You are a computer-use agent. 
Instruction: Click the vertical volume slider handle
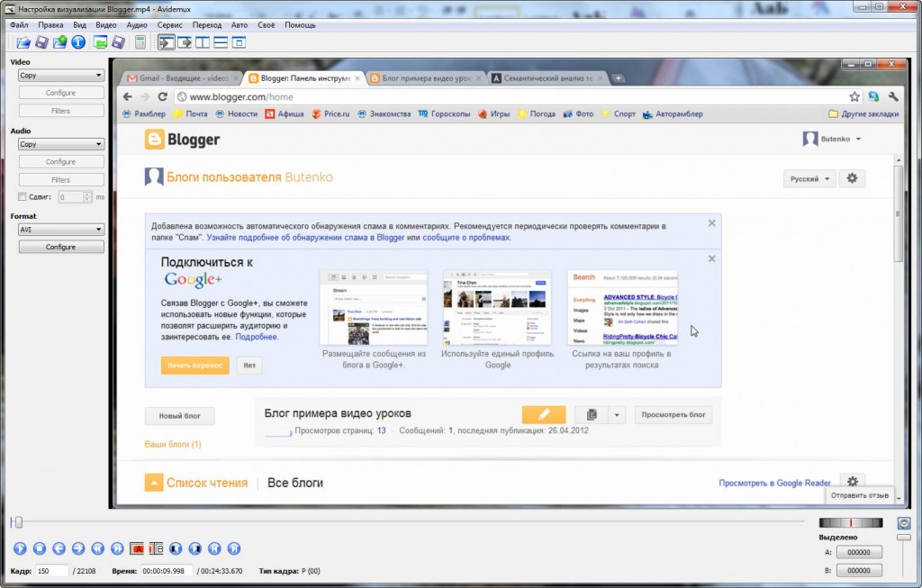point(904,538)
